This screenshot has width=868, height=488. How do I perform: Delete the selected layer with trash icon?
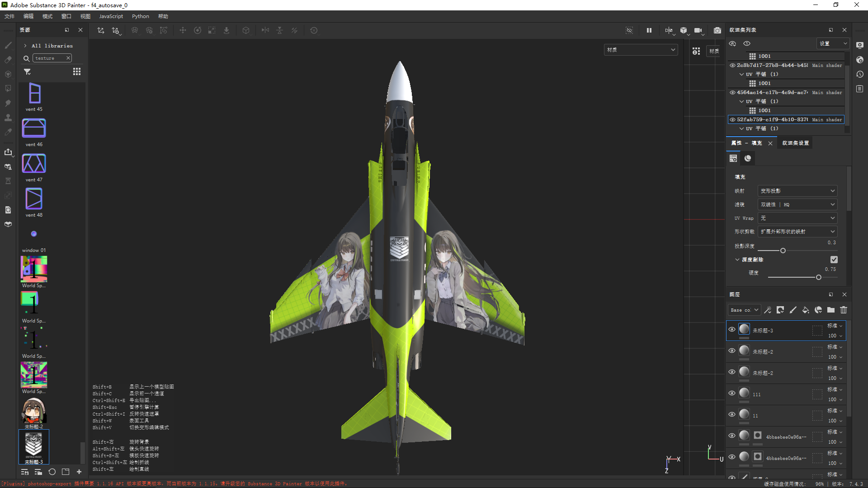pyautogui.click(x=844, y=310)
